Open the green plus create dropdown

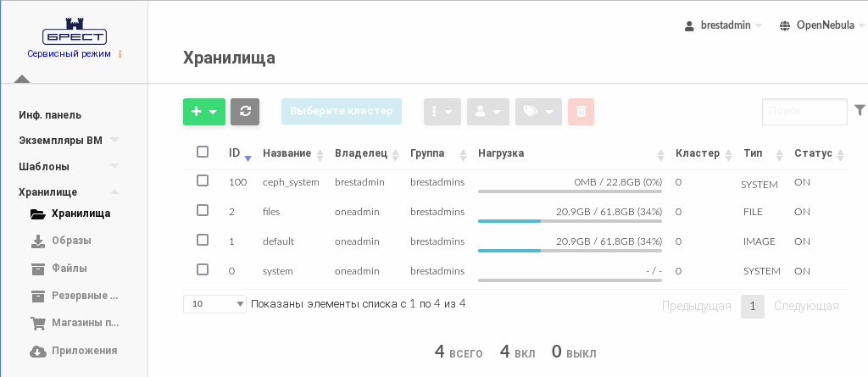(204, 112)
